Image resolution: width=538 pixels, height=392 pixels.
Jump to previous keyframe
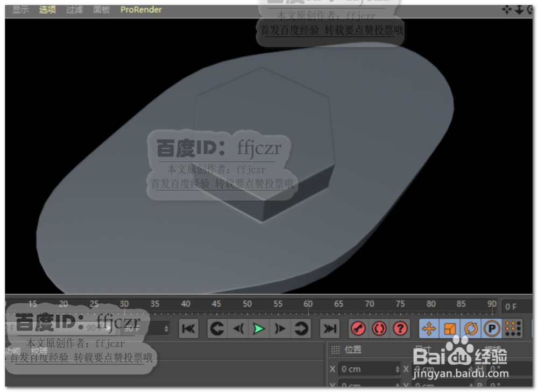coord(217,329)
